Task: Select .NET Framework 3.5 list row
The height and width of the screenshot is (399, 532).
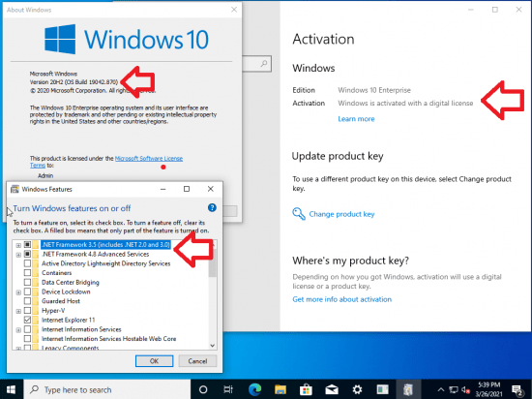Action: click(105, 244)
